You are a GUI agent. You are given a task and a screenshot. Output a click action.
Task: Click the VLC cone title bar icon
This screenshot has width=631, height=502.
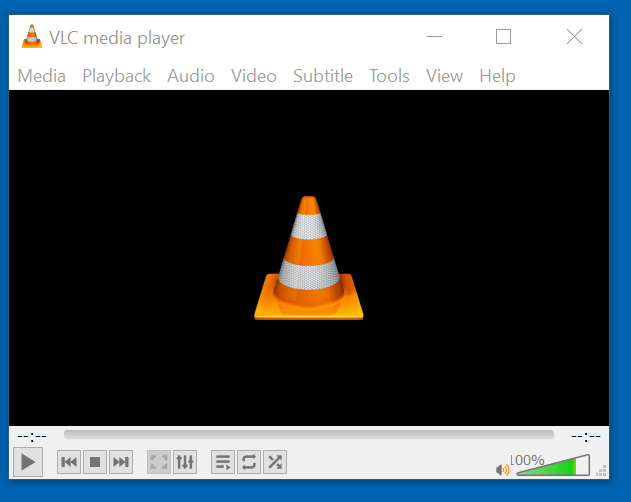pyautogui.click(x=32, y=37)
